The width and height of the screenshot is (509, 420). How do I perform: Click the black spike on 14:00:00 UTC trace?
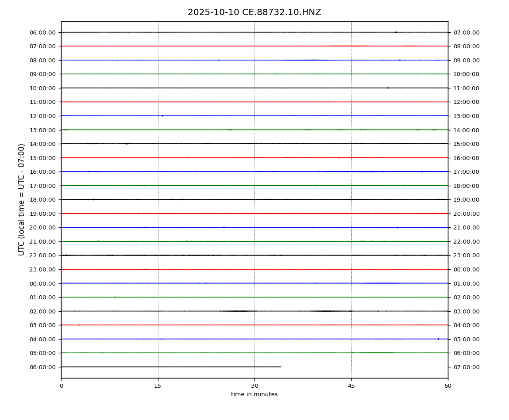(x=127, y=144)
